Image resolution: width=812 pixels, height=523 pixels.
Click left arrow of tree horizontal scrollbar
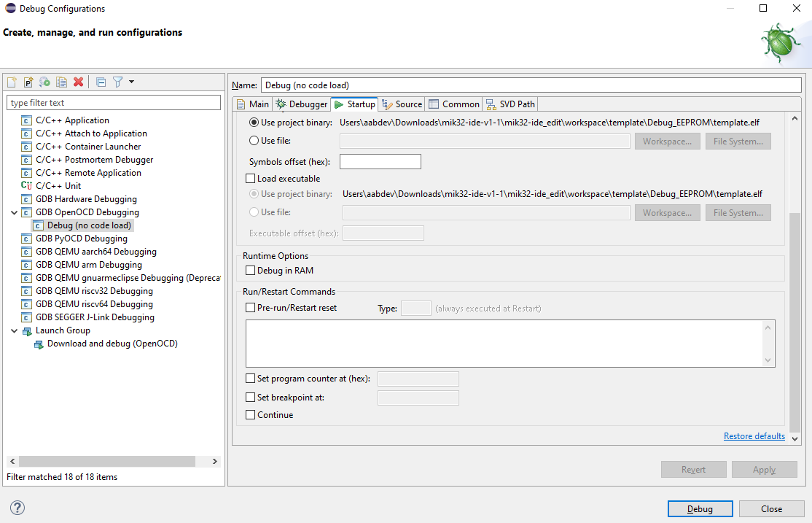(x=12, y=461)
